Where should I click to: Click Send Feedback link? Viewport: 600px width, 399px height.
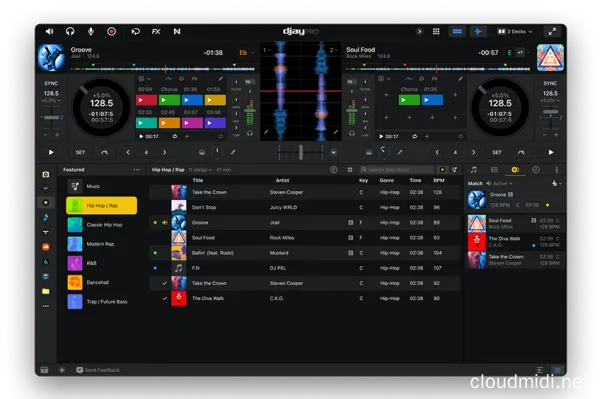click(x=98, y=370)
